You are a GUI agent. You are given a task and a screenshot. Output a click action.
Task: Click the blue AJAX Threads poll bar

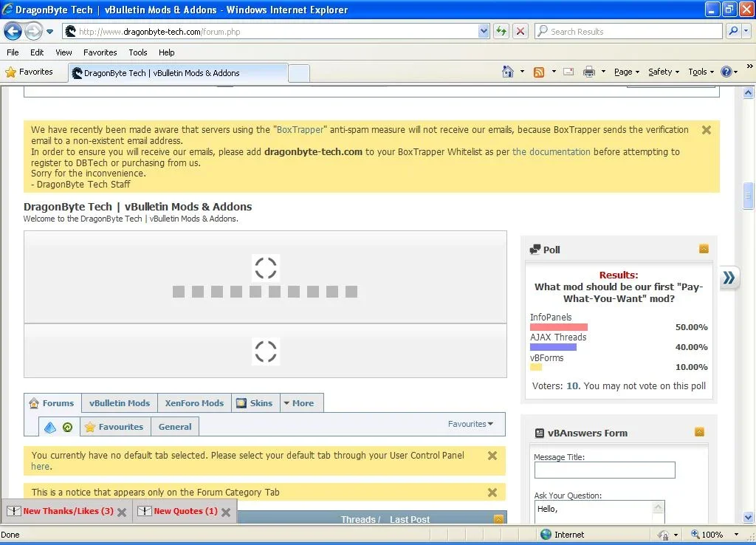click(553, 347)
